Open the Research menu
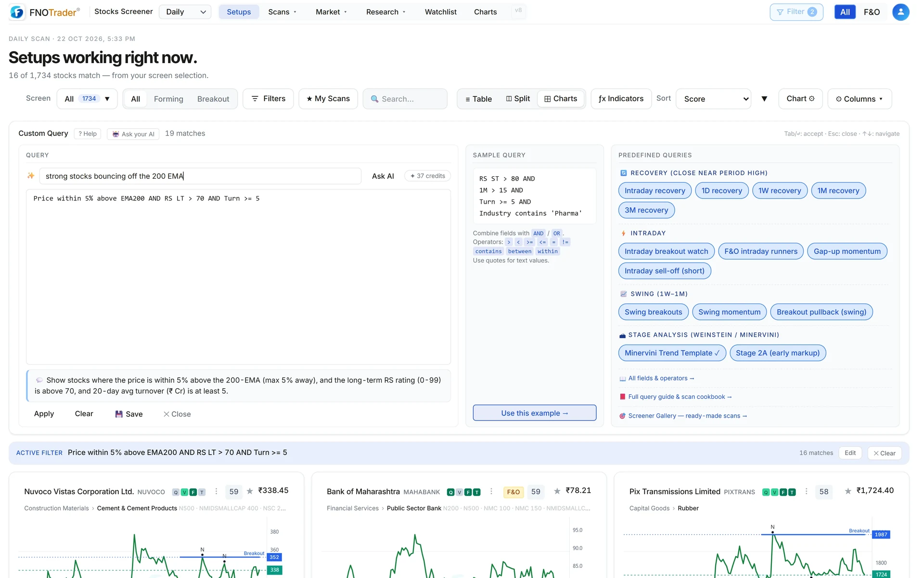 point(386,12)
